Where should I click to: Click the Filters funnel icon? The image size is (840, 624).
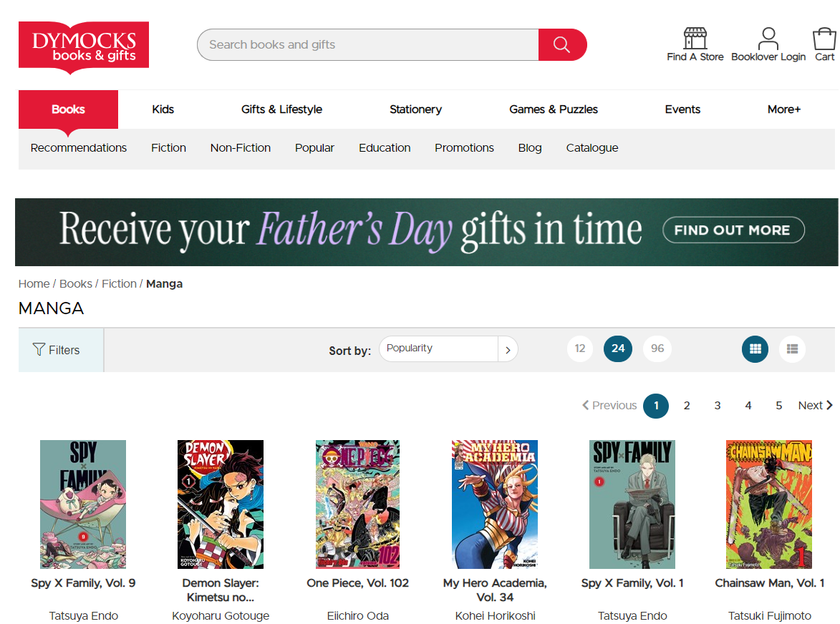39,349
